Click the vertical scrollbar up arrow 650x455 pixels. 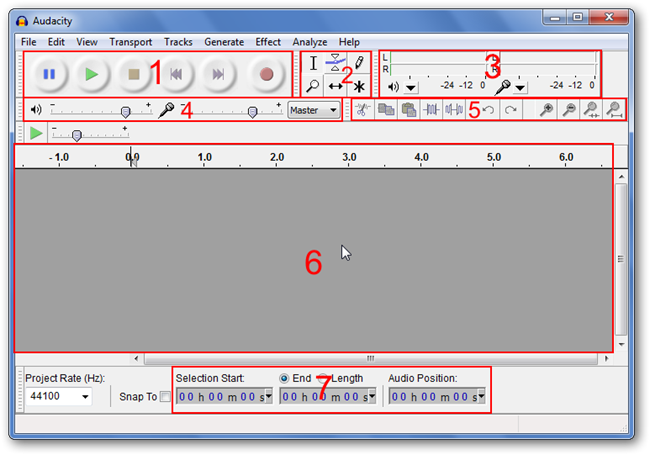pyautogui.click(x=621, y=177)
